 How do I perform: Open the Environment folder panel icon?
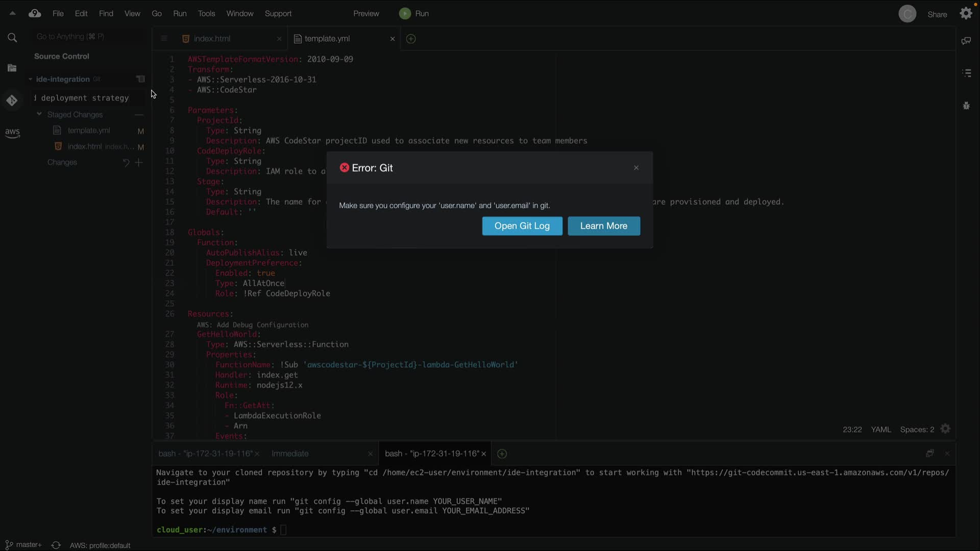(x=12, y=68)
